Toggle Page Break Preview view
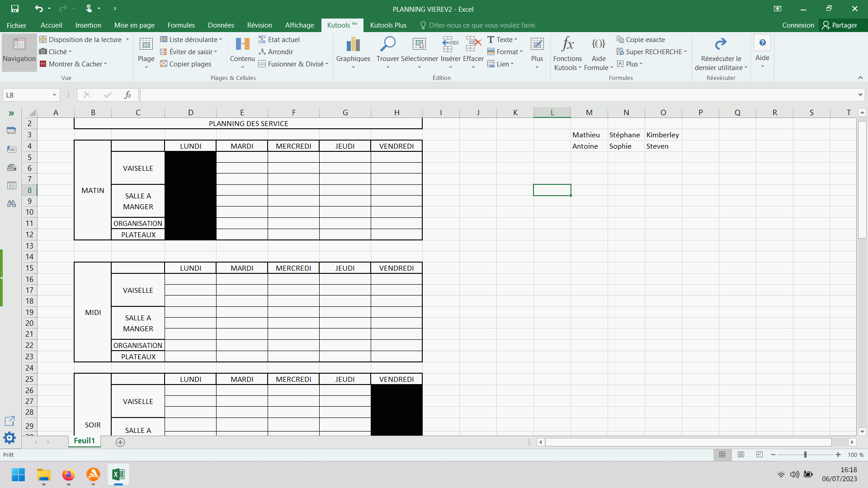The image size is (868, 488). [759, 455]
